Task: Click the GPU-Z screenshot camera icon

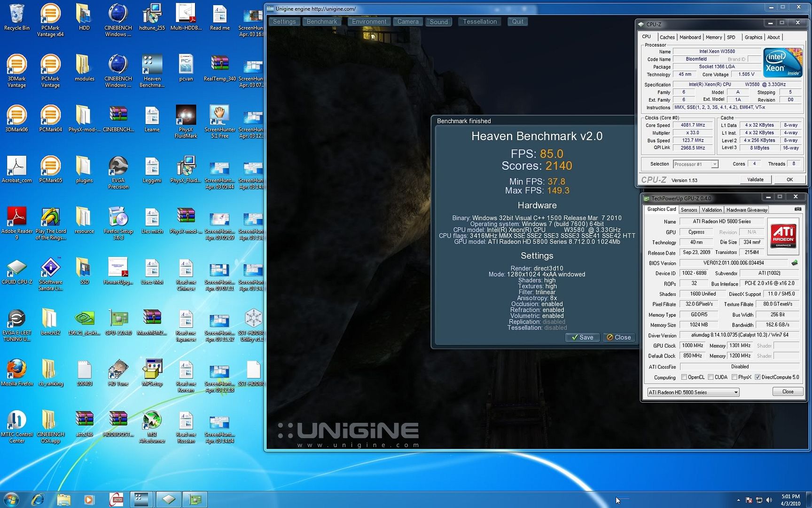Action: point(797,209)
